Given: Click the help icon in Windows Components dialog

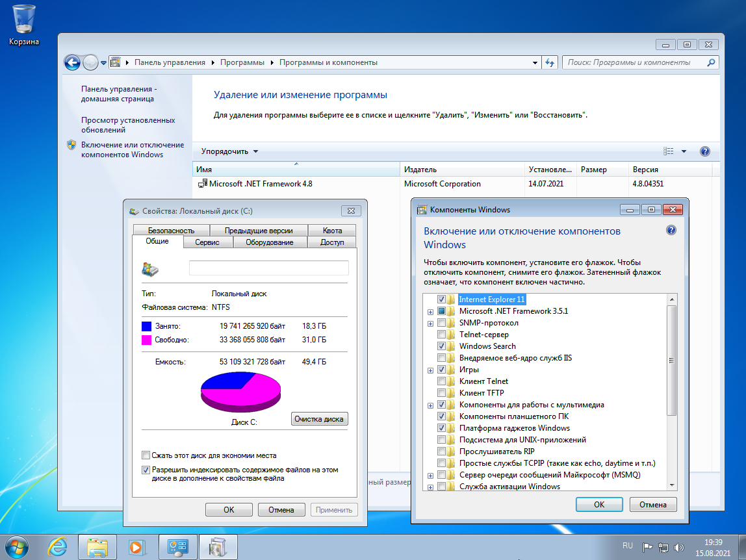Looking at the screenshot, I should [671, 230].
